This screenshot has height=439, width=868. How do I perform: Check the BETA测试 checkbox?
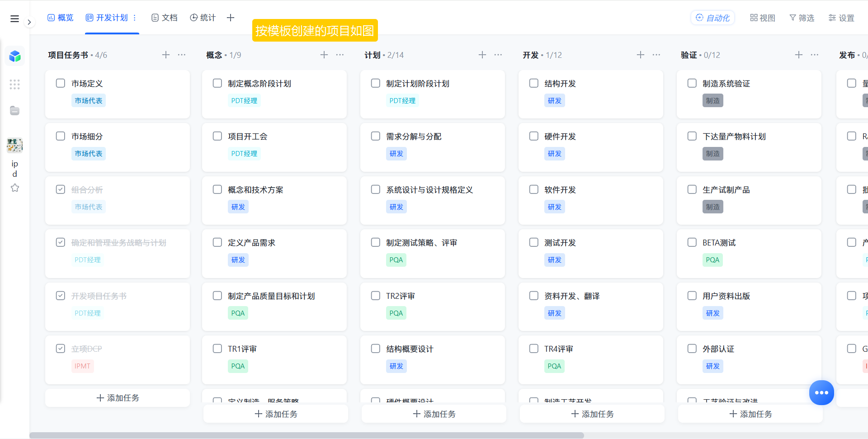click(x=692, y=242)
